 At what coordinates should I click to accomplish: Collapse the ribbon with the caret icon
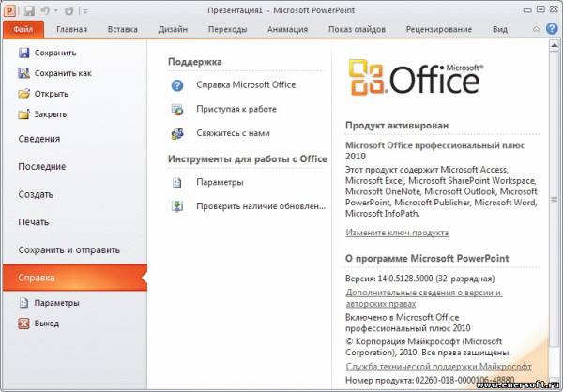pyautogui.click(x=536, y=29)
